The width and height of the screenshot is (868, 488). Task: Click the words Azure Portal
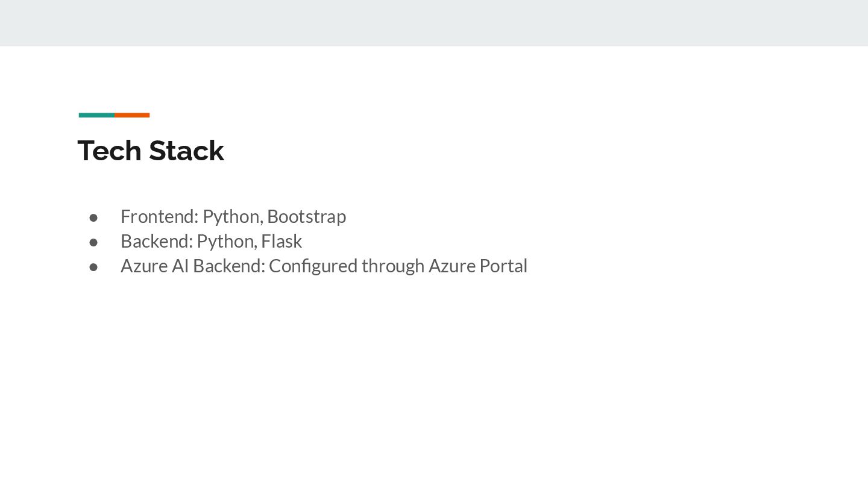478,266
